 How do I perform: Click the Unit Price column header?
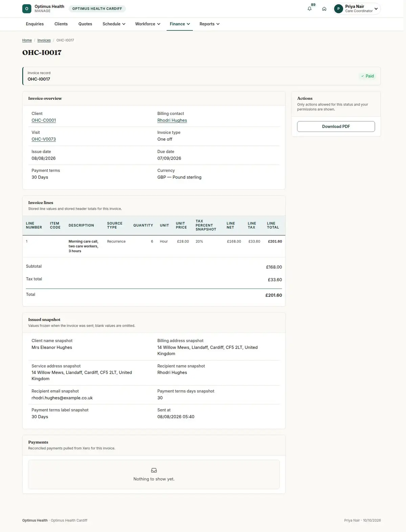(x=181, y=226)
